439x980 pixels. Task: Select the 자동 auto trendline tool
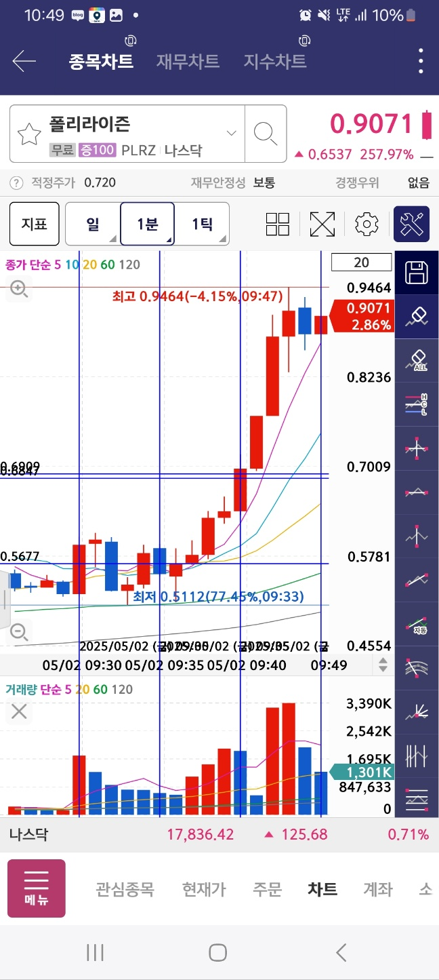point(417,624)
